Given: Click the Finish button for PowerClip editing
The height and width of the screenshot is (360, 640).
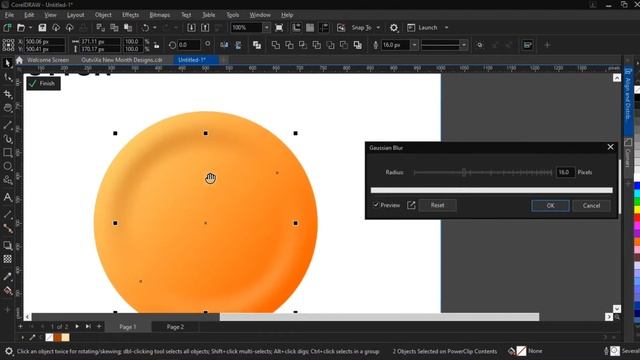Looking at the screenshot, I should 43,83.
